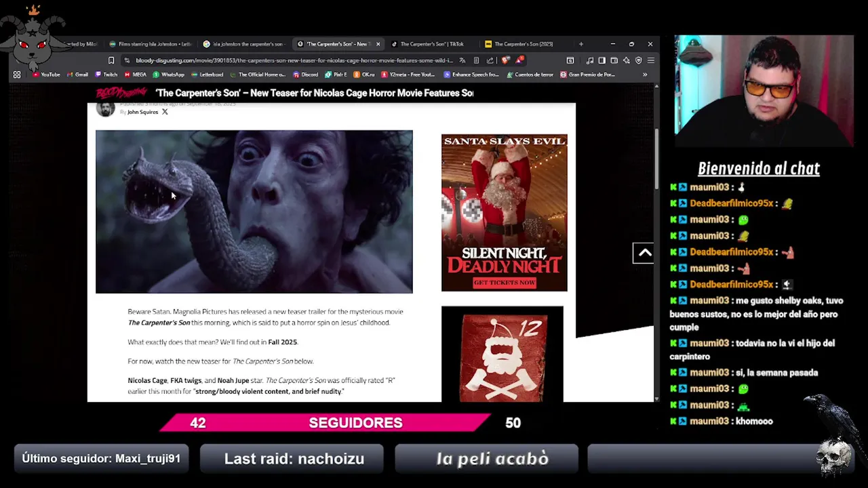Switch to the Films starring Isla Johnston tab
Screen dimensions: 868x488
point(150,44)
